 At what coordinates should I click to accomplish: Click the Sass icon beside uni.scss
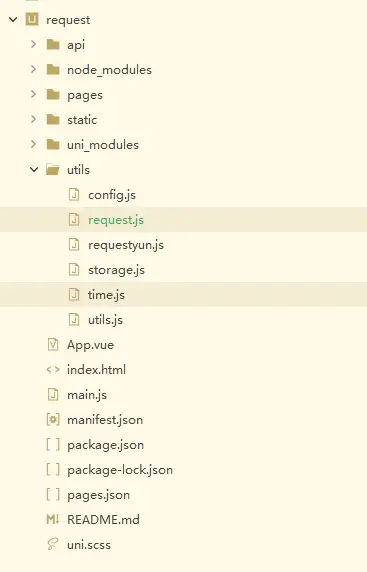53,544
